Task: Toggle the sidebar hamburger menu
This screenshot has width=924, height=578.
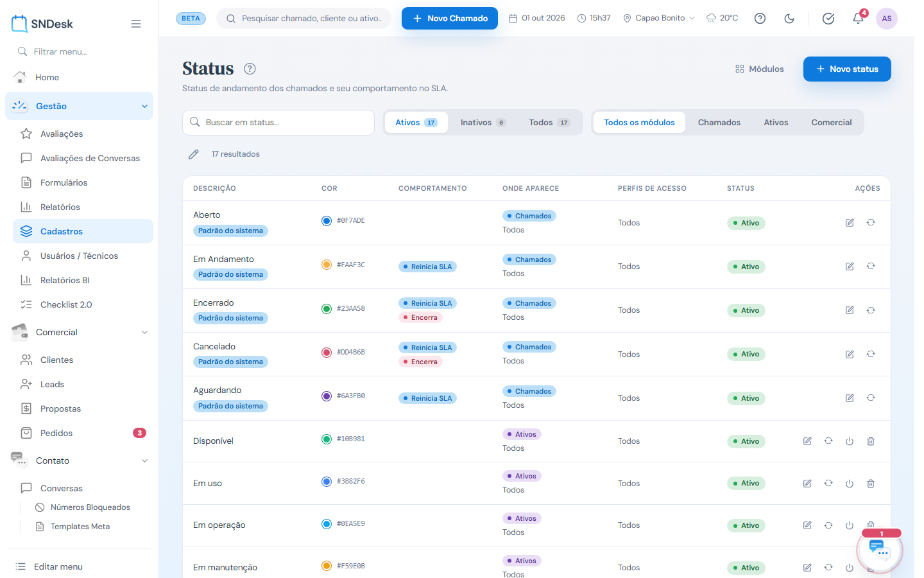Action: [x=136, y=24]
